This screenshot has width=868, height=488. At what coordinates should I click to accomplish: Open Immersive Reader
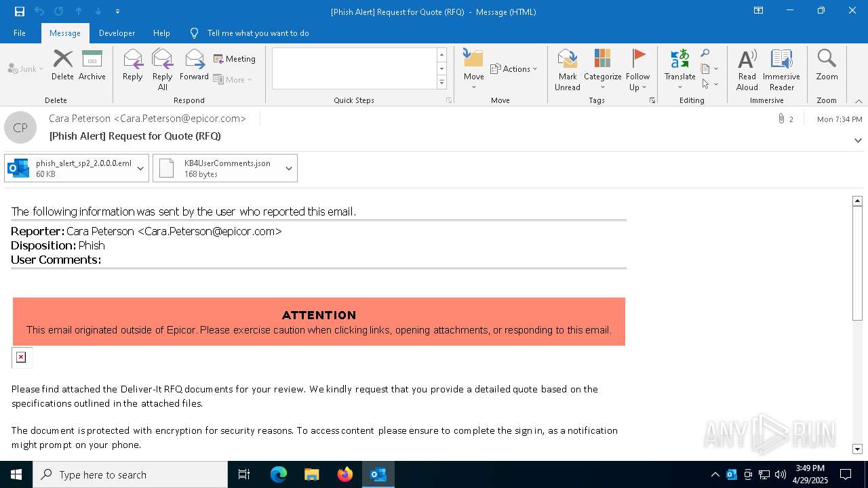[781, 70]
